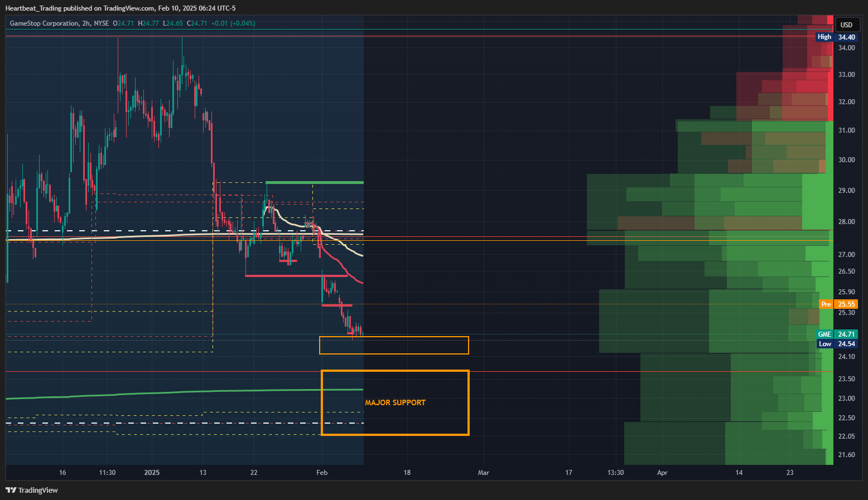The image size is (868, 500).
Task: Click the 30.00 price axis label
Action: coord(846,160)
